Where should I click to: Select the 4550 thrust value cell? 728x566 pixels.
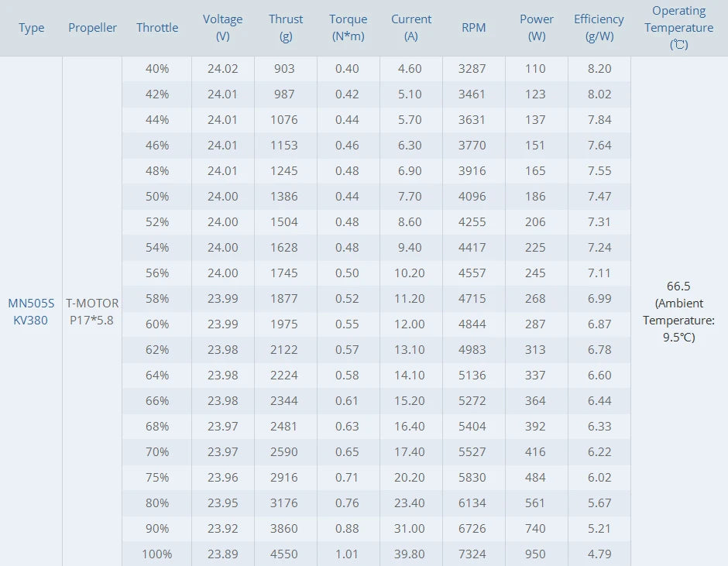click(x=285, y=554)
